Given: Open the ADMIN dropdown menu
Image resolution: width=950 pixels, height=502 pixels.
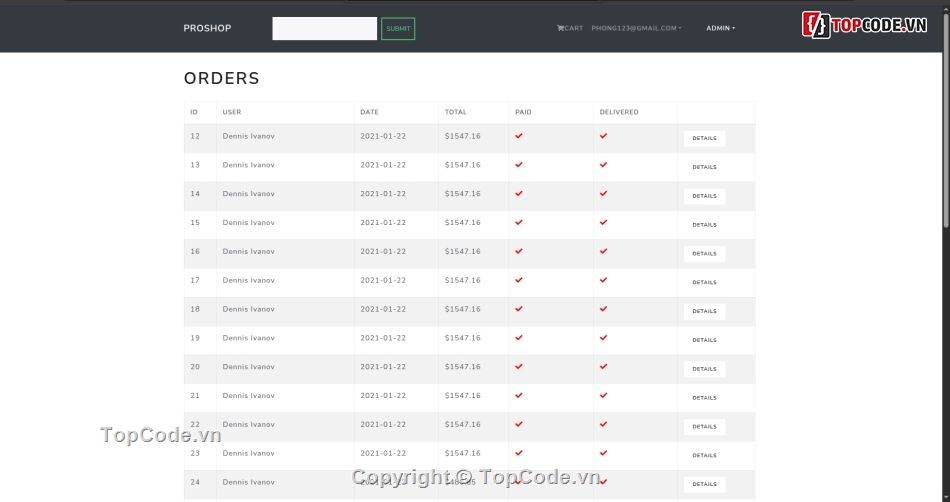Looking at the screenshot, I should (720, 28).
